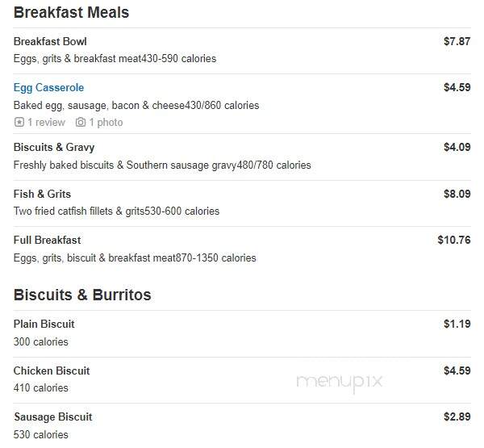Viewport: 484px width, 448px height.
Task: Click the star review icon under Egg Casserole
Action: (19, 123)
